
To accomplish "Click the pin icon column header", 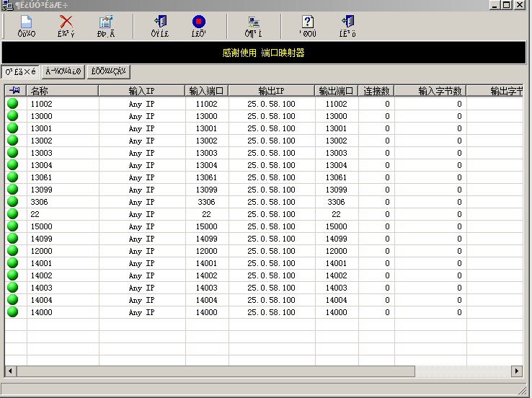I will 16,91.
